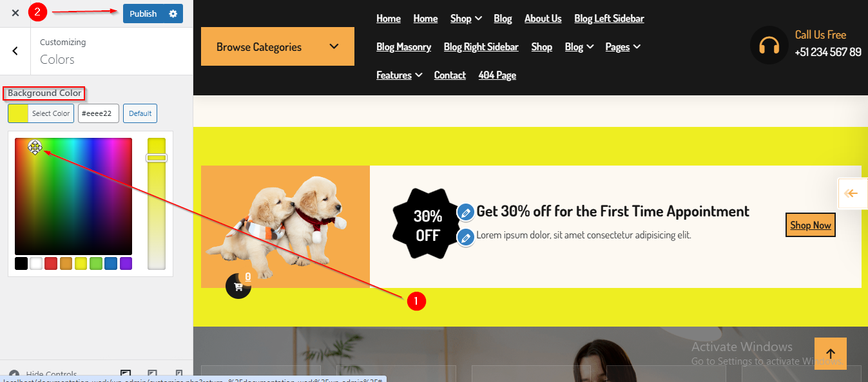Click the headphones call icon
The width and height of the screenshot is (868, 382).
tap(769, 46)
